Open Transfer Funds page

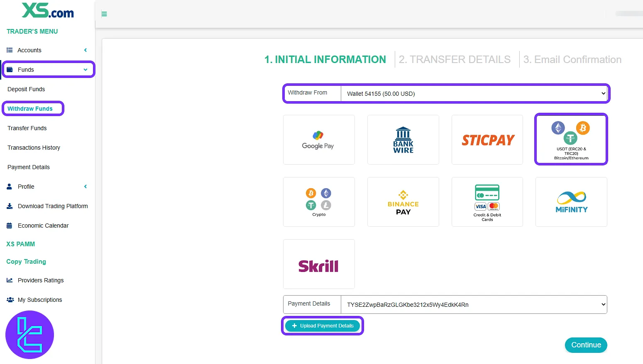pyautogui.click(x=27, y=128)
